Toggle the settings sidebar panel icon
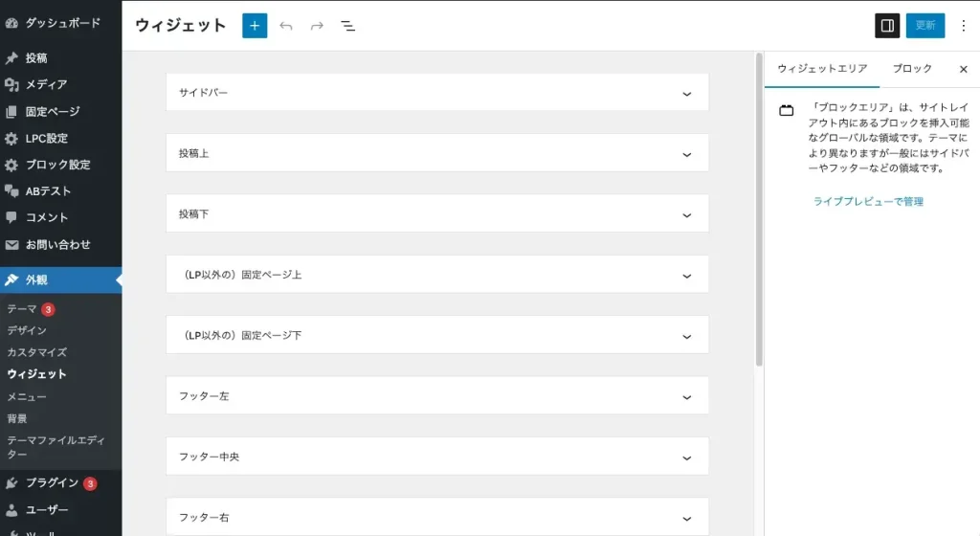Viewport: 980px width, 536px height. tap(887, 26)
